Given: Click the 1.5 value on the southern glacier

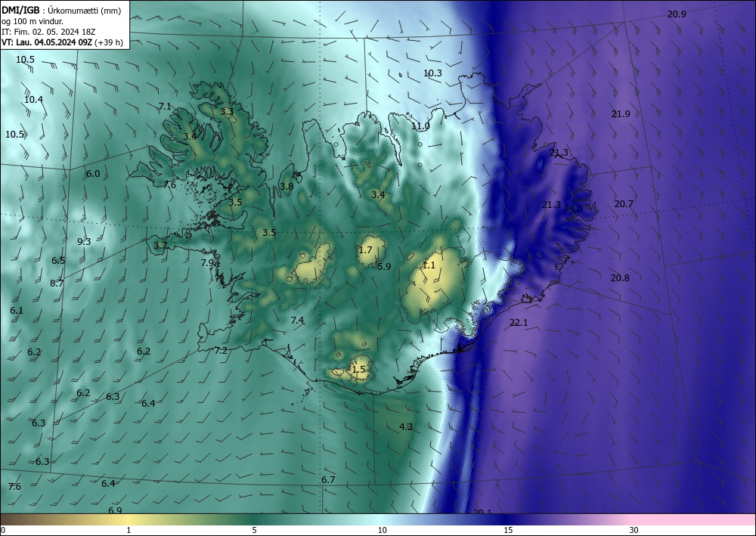Looking at the screenshot, I should tap(358, 369).
